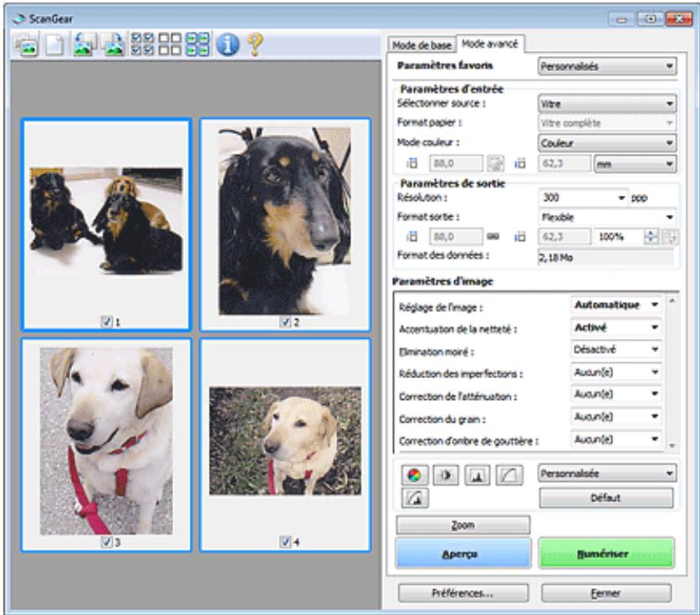Uncheck checkbox for thumbnail 3
This screenshot has width=700, height=615.
[106, 541]
